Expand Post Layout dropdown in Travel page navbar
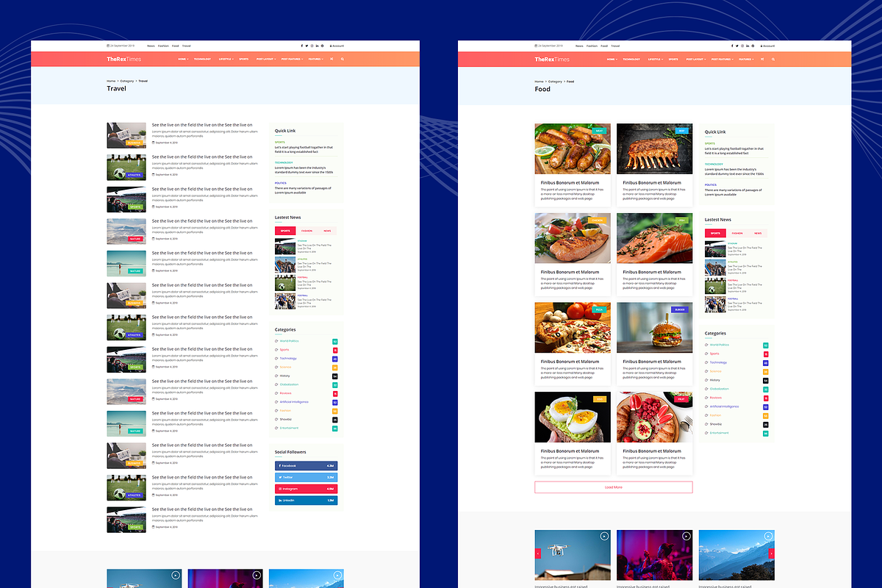The height and width of the screenshot is (588, 882). 265,59
